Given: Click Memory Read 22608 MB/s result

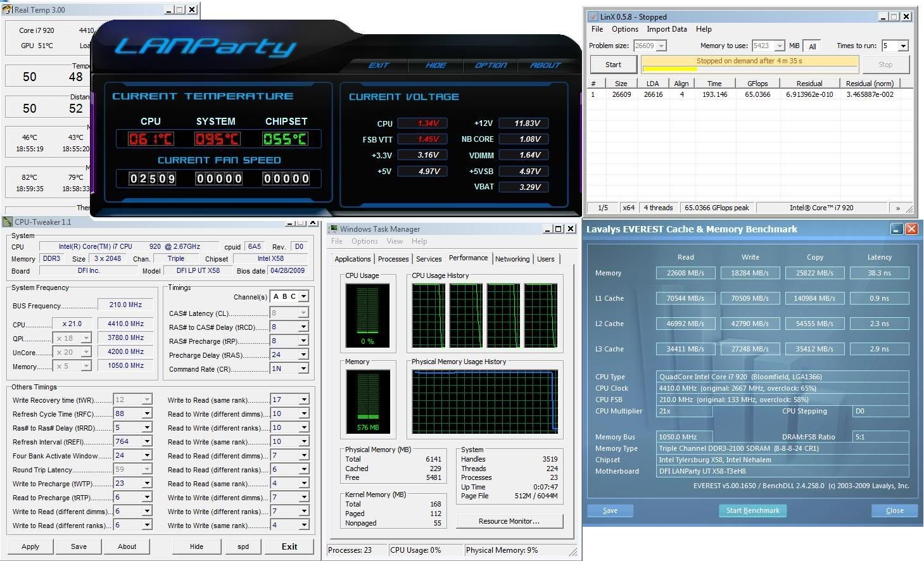Looking at the screenshot, I should coord(685,273).
